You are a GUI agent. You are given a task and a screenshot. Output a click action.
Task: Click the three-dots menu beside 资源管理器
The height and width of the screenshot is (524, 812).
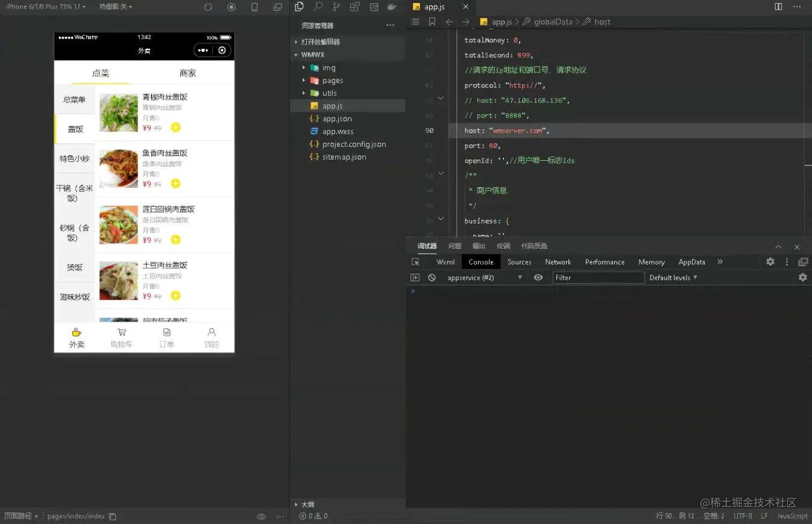click(x=390, y=25)
